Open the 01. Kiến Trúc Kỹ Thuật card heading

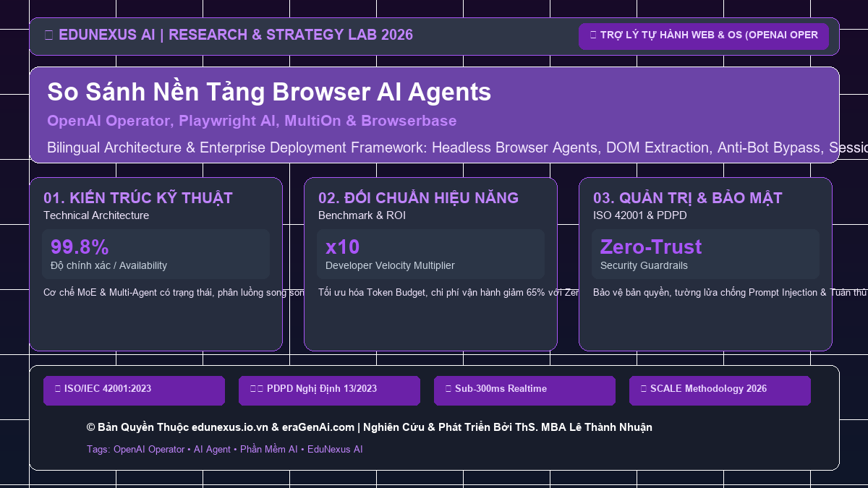pos(138,198)
